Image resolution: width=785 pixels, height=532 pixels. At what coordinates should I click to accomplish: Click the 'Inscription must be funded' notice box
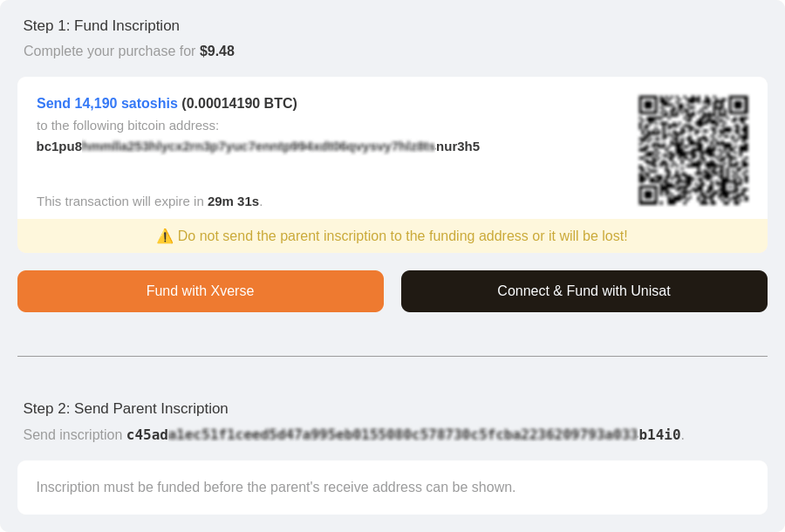tap(392, 488)
